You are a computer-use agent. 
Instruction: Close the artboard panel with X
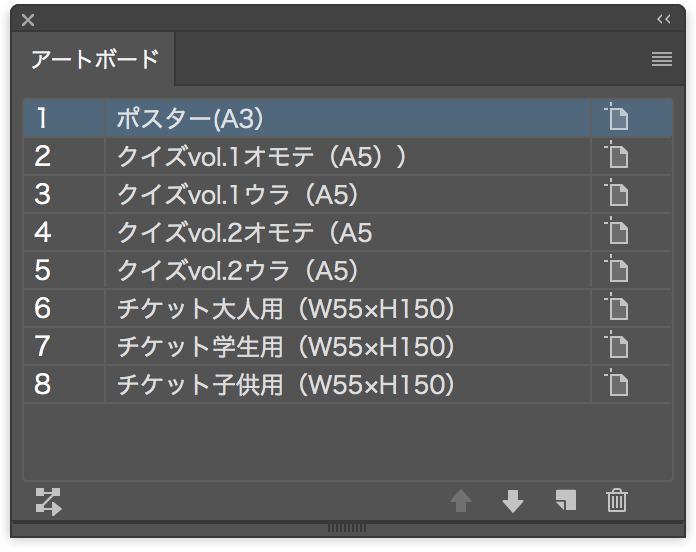click(x=28, y=20)
